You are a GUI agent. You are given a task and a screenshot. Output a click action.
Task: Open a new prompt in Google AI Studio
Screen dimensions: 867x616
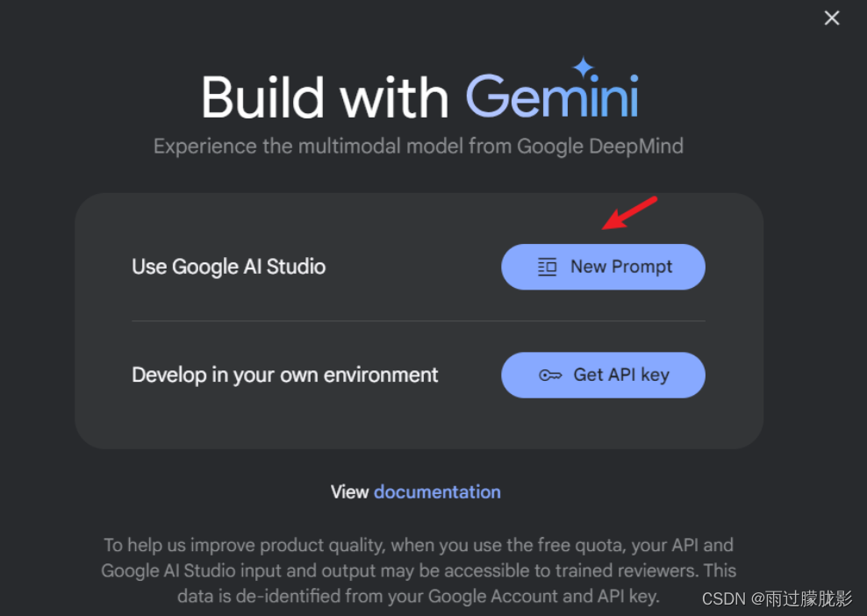[603, 267]
